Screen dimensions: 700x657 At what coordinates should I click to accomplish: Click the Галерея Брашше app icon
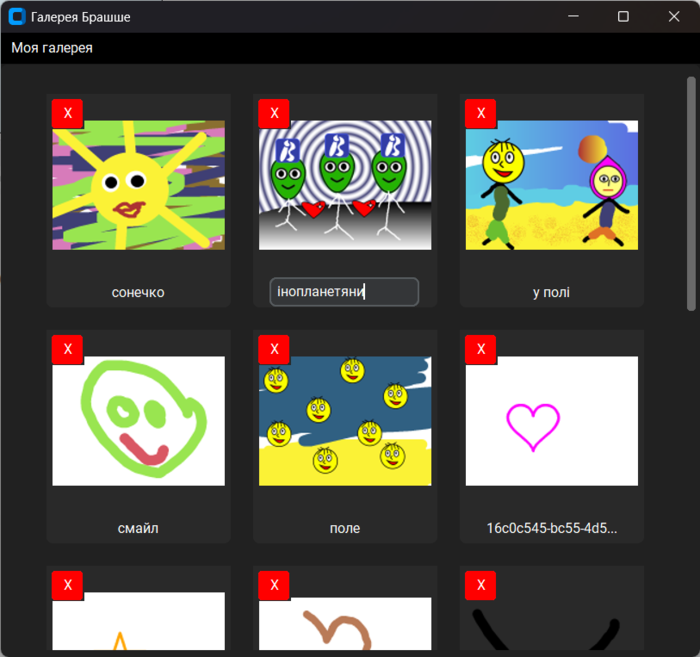click(17, 17)
